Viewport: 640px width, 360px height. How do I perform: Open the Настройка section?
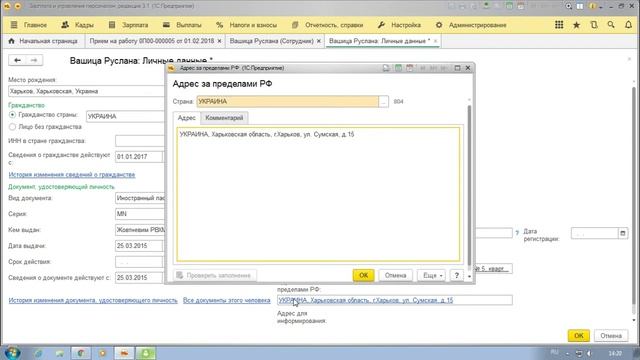[x=399, y=25]
